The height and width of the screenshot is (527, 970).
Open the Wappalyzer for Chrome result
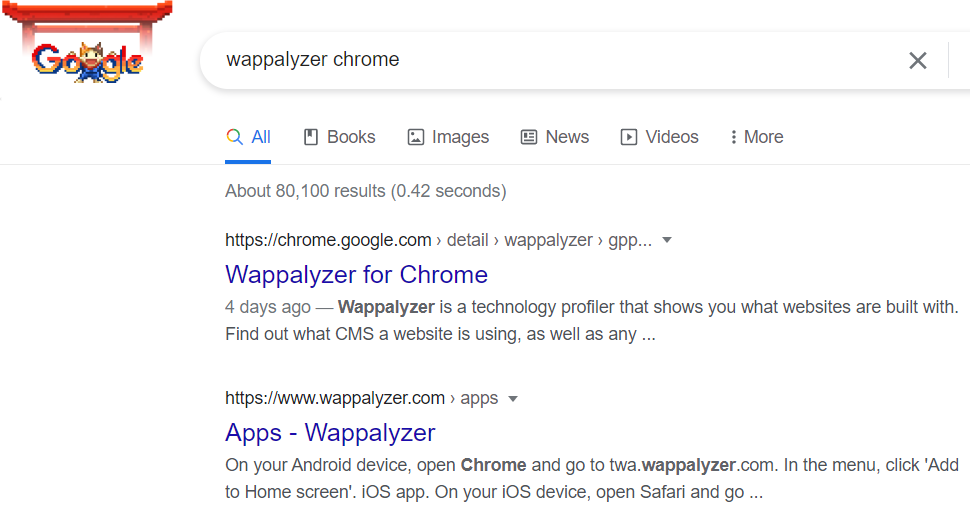(x=356, y=275)
